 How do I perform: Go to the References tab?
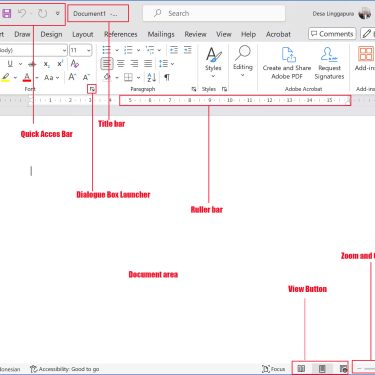(121, 34)
